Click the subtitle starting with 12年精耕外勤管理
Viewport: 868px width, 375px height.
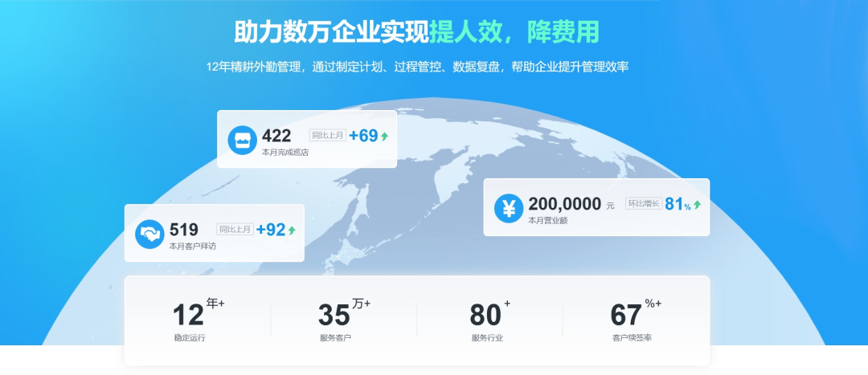[417, 67]
